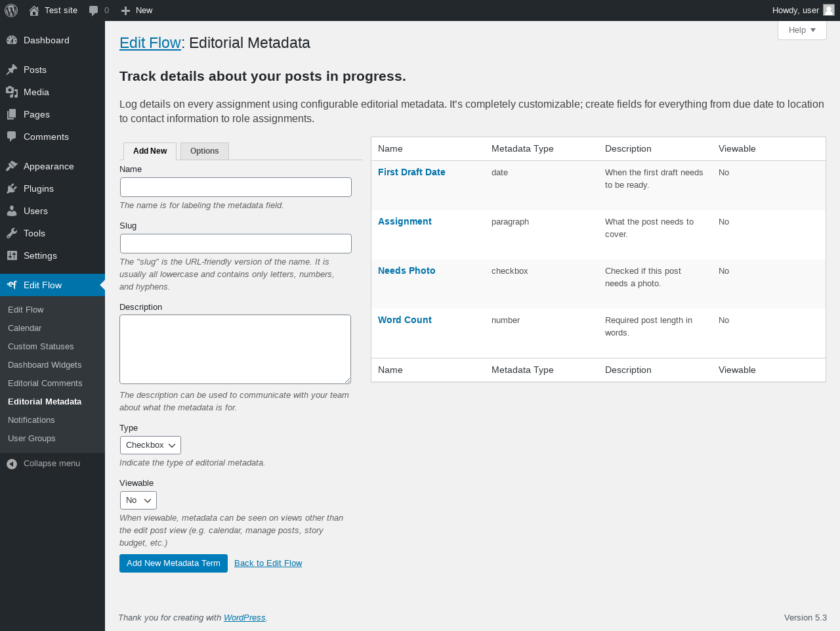Open the Test site home icon
The height and width of the screenshot is (631, 840).
34,11
